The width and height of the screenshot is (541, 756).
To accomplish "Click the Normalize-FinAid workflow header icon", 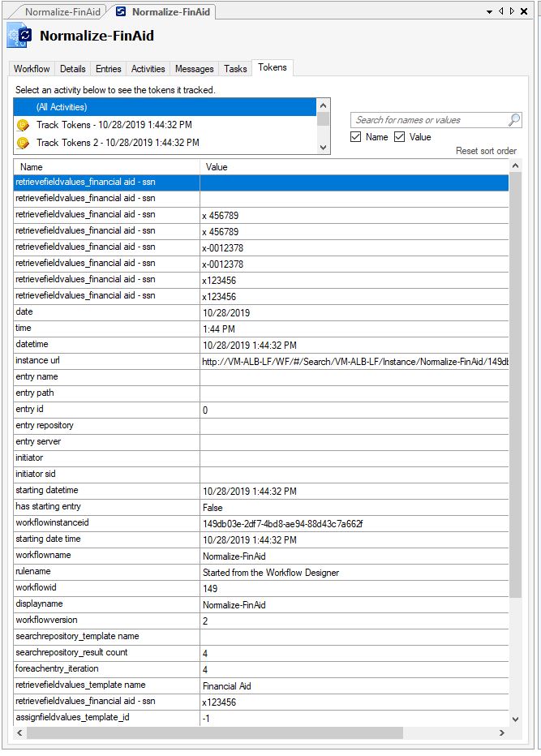I will coord(19,37).
